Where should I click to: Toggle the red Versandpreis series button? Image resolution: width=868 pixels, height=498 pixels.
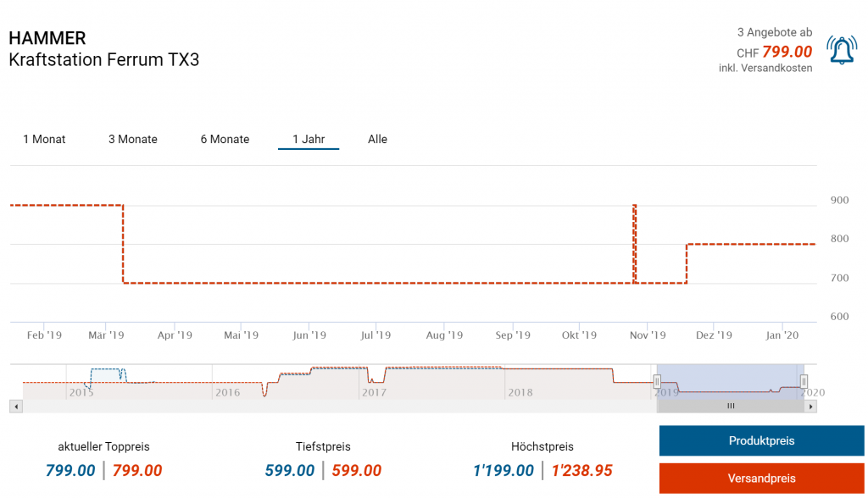click(761, 479)
